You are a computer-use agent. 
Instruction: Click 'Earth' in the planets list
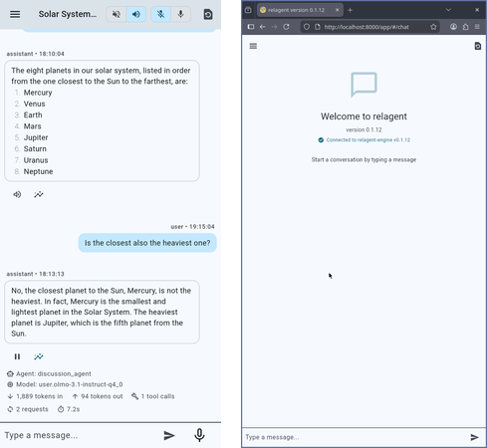[33, 115]
